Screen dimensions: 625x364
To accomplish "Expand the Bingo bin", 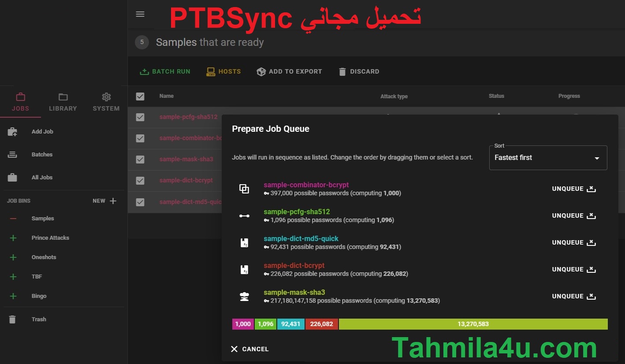I will pyautogui.click(x=13, y=296).
